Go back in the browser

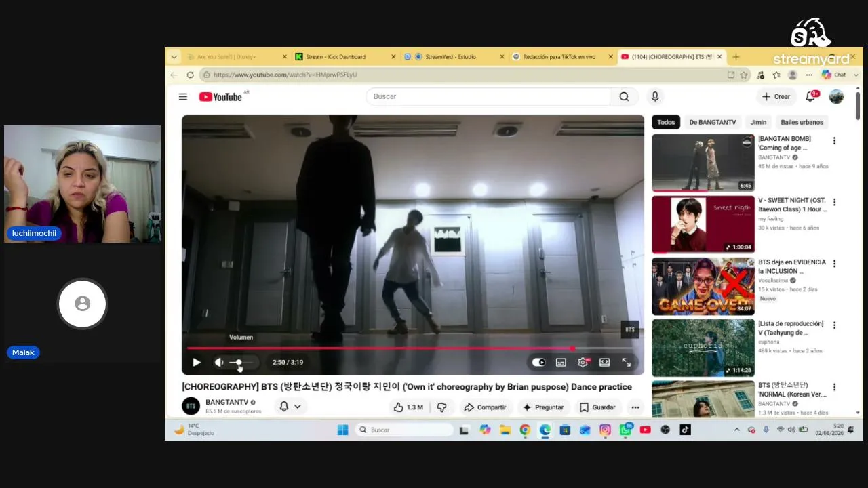click(174, 75)
